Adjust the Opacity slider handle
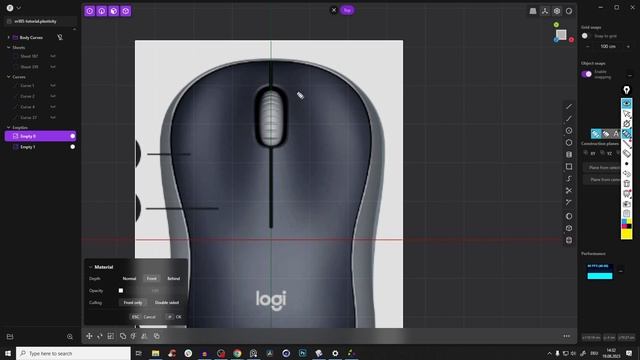640x360 pixels. click(121, 291)
